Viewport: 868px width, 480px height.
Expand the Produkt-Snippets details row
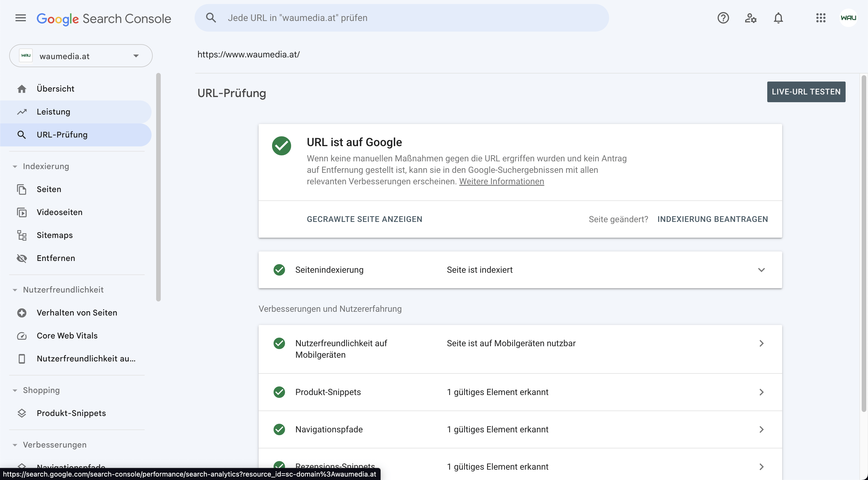(x=762, y=391)
